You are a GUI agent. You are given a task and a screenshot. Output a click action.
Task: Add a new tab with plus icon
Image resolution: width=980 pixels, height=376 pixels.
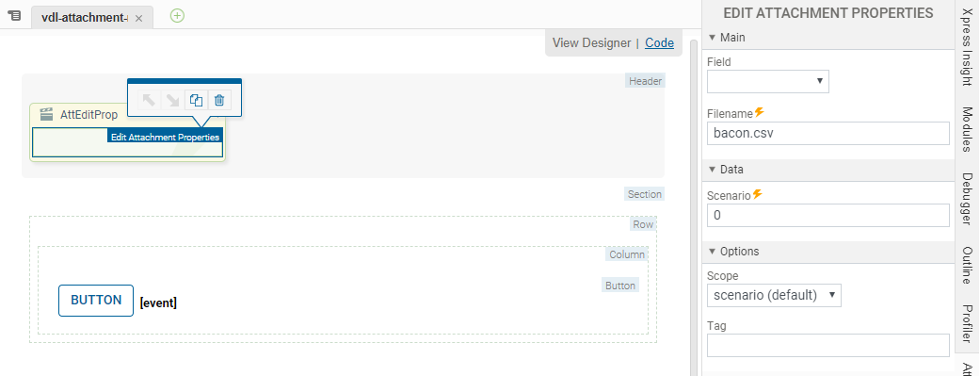coord(178,16)
